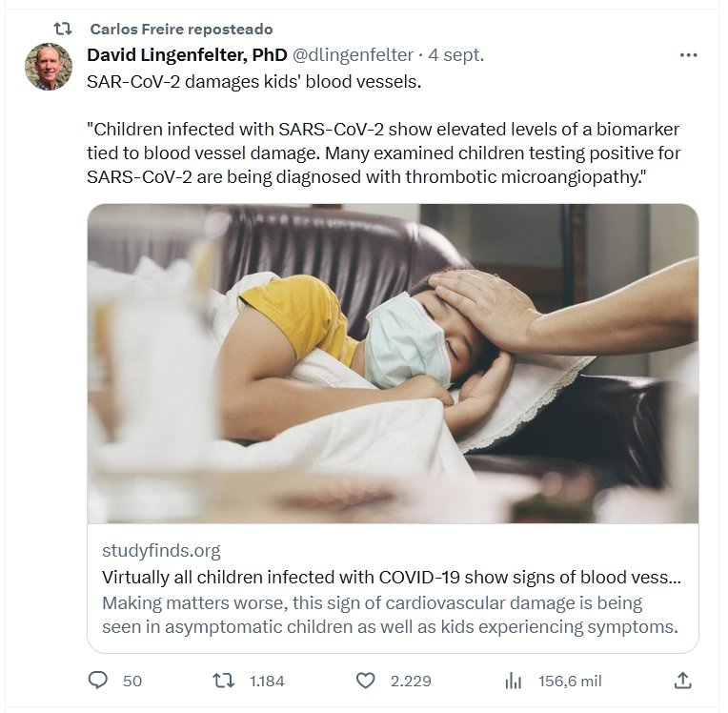The image size is (728, 713).
Task: Click the 4 sept. timestamp
Action: click(x=457, y=55)
